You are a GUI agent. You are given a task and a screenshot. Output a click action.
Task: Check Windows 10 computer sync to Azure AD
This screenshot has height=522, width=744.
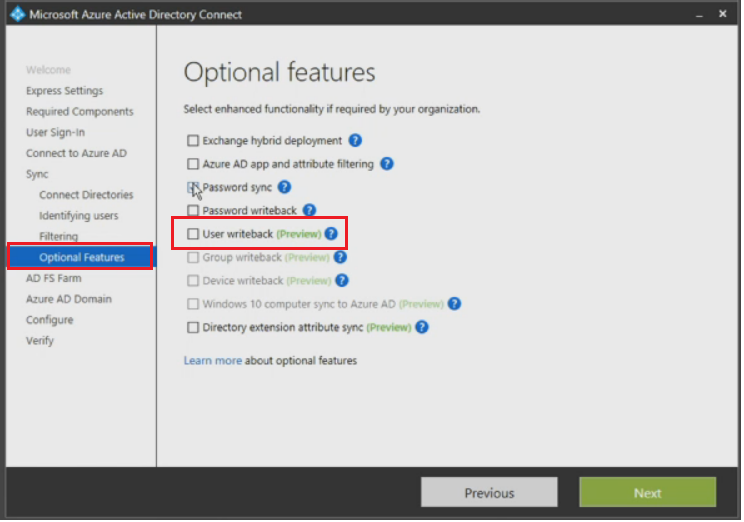(x=193, y=304)
